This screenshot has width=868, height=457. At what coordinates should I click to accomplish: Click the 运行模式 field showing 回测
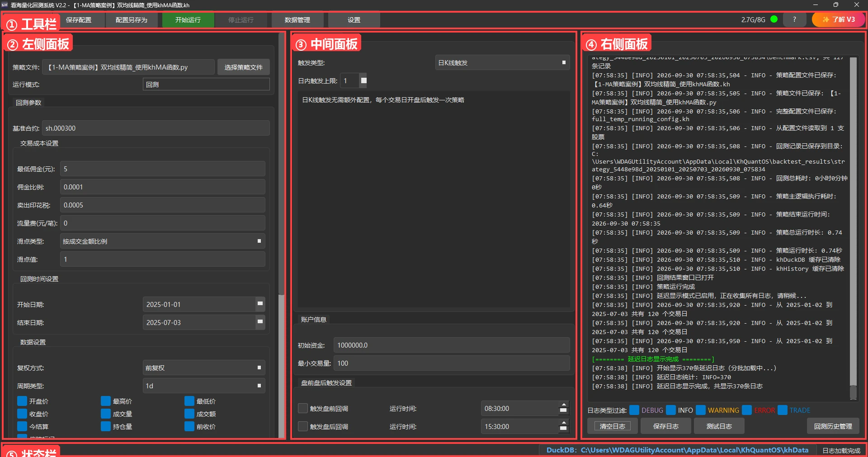coord(206,85)
